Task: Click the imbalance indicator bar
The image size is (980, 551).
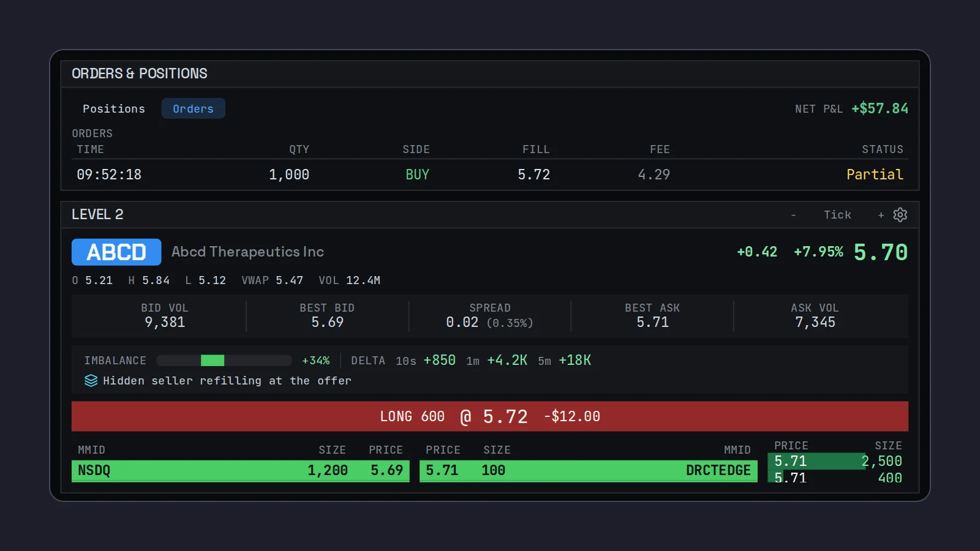Action: pyautogui.click(x=224, y=361)
